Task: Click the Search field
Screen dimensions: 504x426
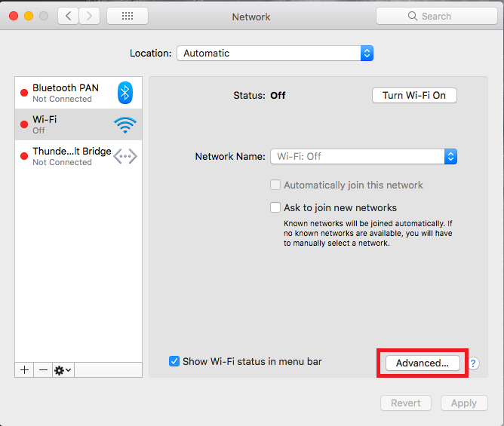Action: pyautogui.click(x=437, y=16)
